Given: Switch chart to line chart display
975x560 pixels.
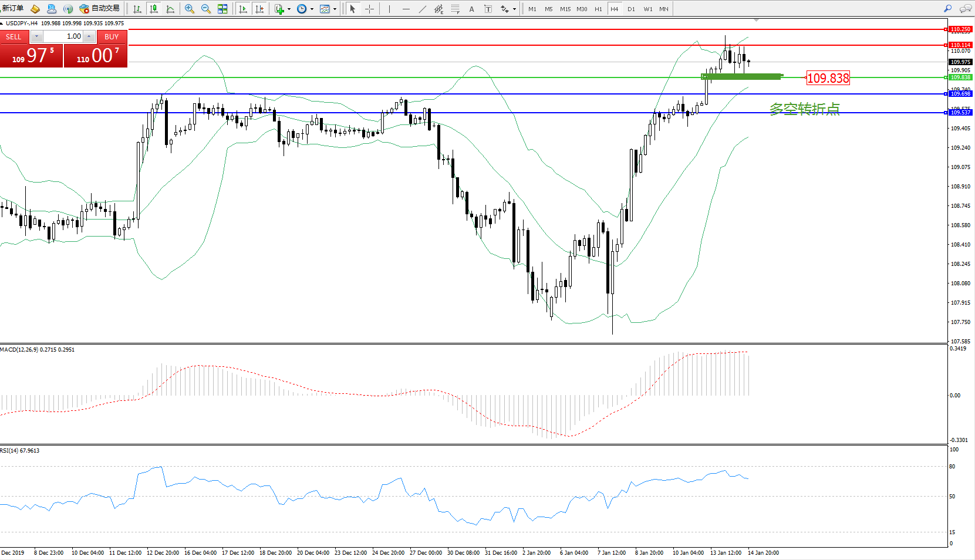Looking at the screenshot, I should [170, 9].
